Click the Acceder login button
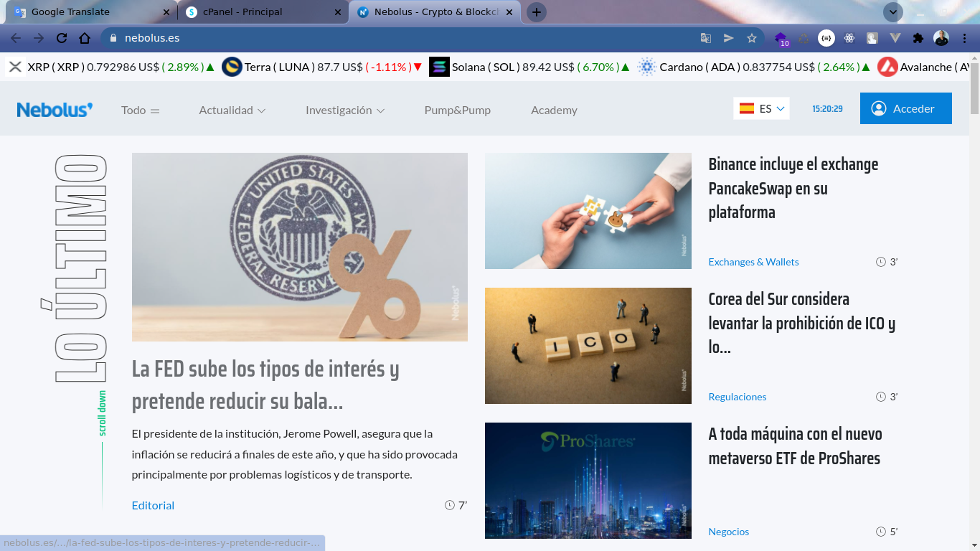The width and height of the screenshot is (980, 551). pos(905,108)
